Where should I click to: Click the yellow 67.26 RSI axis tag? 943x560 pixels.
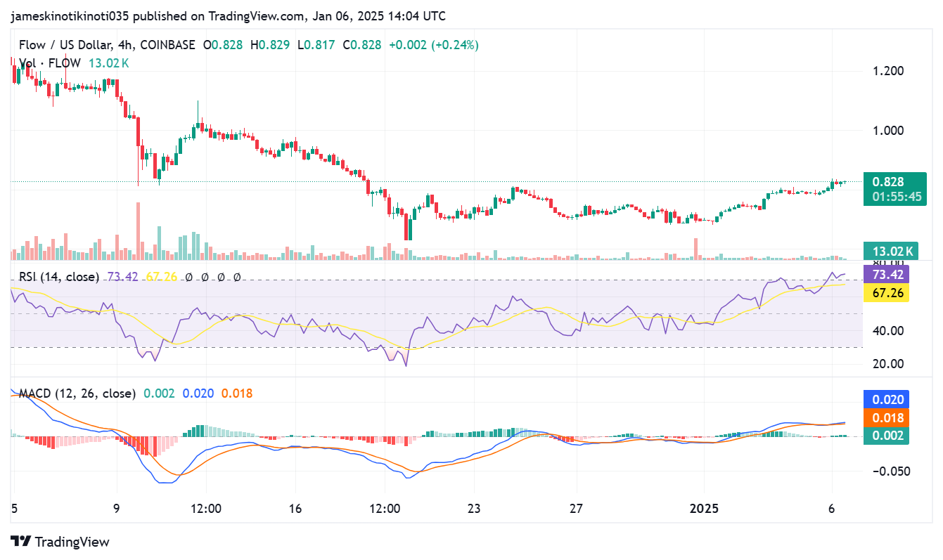(x=887, y=292)
